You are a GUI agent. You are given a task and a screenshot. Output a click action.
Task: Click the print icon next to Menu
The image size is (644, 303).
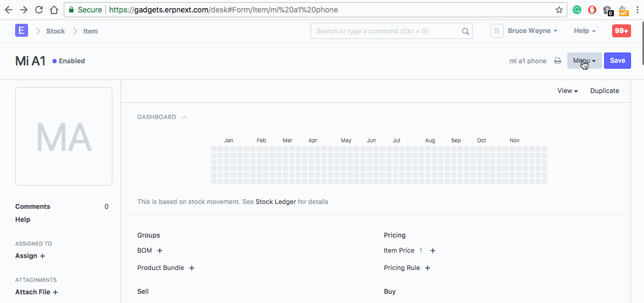click(558, 61)
